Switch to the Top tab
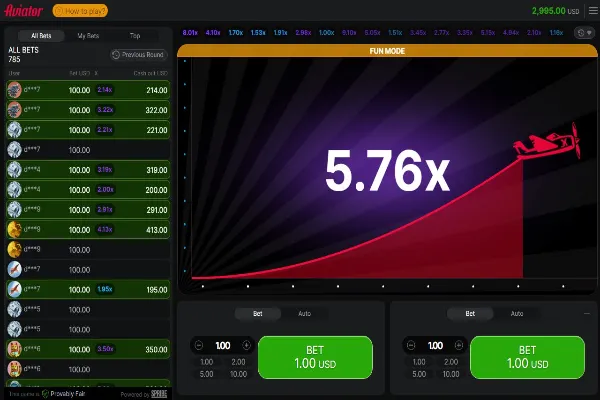 tap(135, 36)
